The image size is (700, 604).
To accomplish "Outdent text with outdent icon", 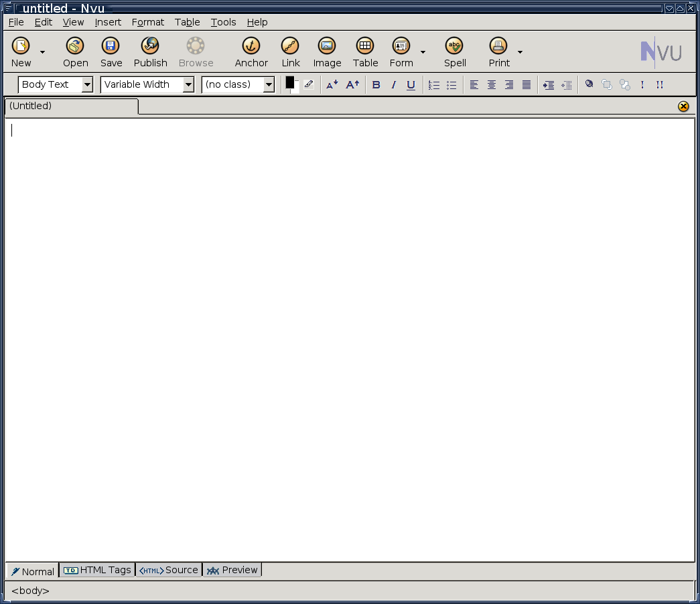I will tap(567, 85).
